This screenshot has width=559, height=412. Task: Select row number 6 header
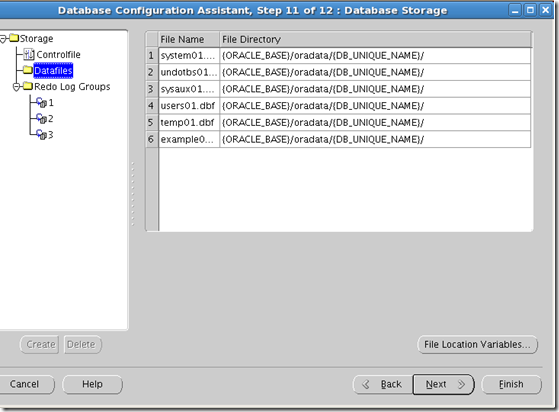pyautogui.click(x=152, y=139)
